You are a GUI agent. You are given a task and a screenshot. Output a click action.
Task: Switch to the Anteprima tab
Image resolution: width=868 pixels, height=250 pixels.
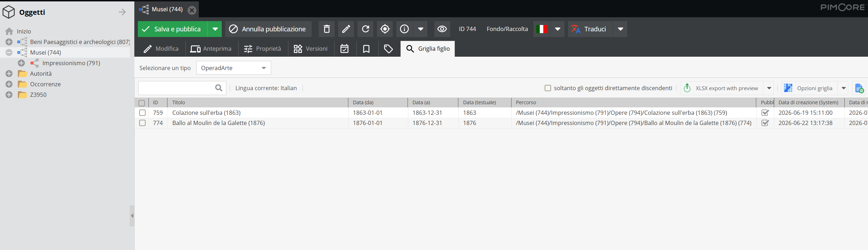(x=211, y=49)
